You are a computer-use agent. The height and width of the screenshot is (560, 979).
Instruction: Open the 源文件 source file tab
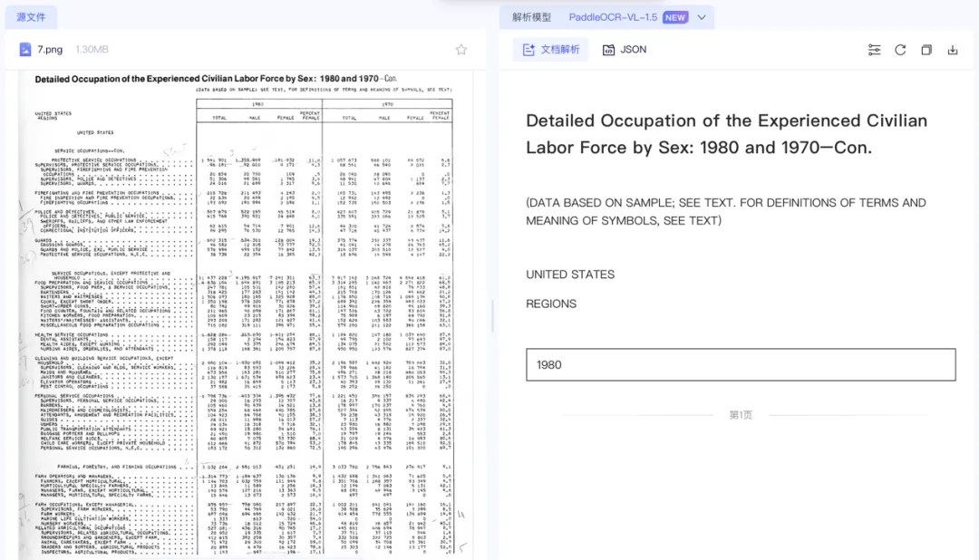pos(31,17)
